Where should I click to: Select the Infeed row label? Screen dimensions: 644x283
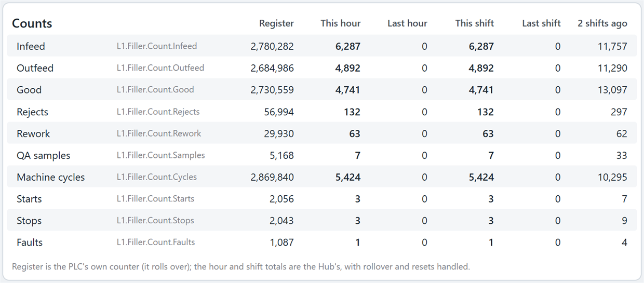coord(31,46)
